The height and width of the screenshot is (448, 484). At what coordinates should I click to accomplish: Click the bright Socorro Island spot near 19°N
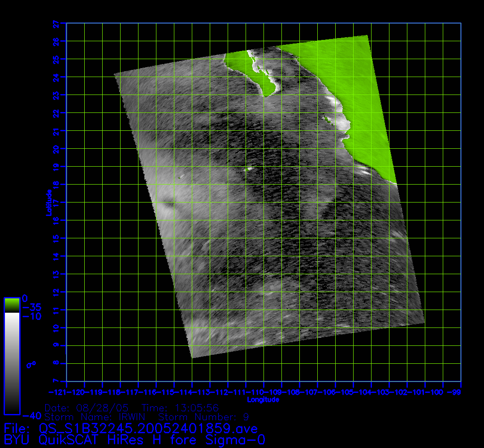coord(248,169)
